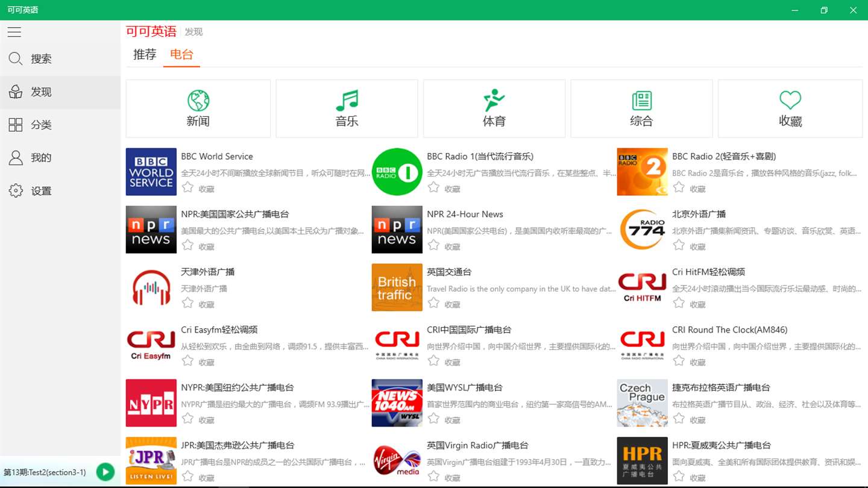This screenshot has height=488, width=868.
Task: Favorite CRI中国国际广播电台 with star
Action: pyautogui.click(x=433, y=361)
